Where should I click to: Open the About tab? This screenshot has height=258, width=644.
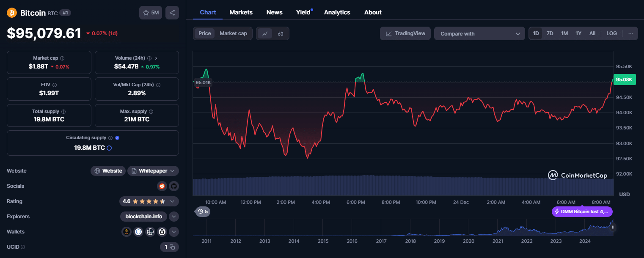(373, 12)
